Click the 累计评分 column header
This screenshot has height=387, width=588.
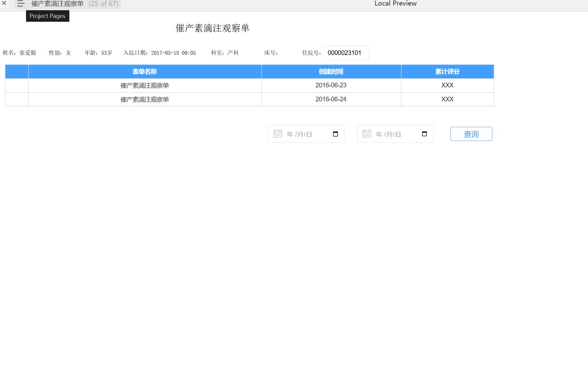coord(447,71)
